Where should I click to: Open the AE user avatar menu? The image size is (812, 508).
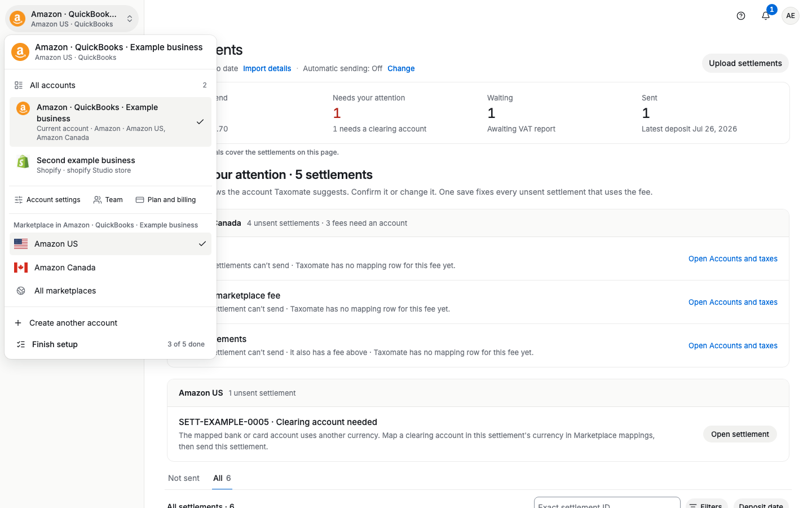click(791, 16)
